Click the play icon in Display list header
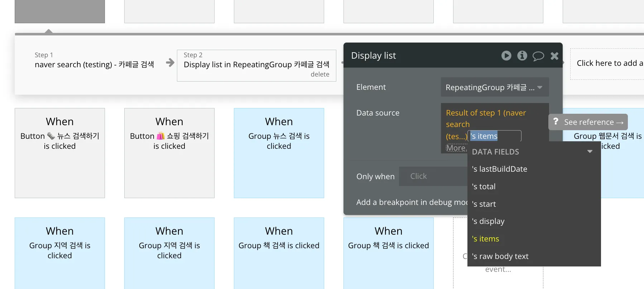644x289 pixels. [506, 55]
